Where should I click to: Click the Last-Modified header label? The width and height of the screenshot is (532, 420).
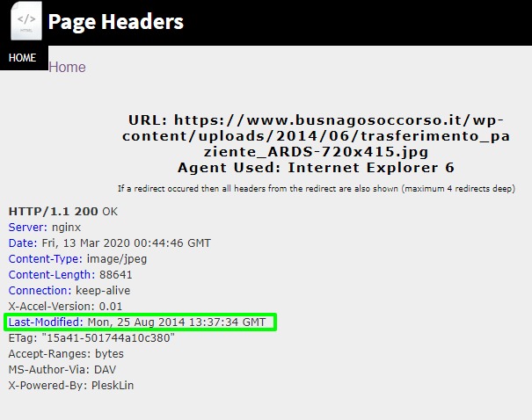point(46,322)
